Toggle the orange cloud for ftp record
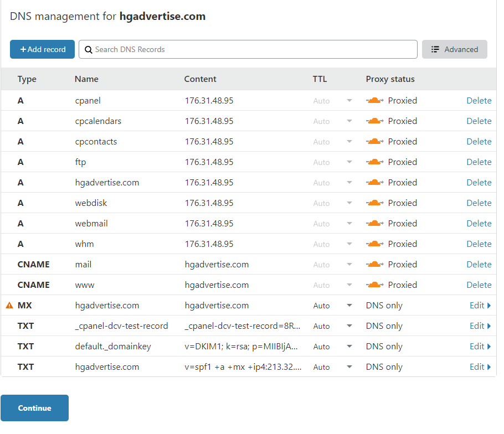Screen dimensions: 504x434 (375, 162)
